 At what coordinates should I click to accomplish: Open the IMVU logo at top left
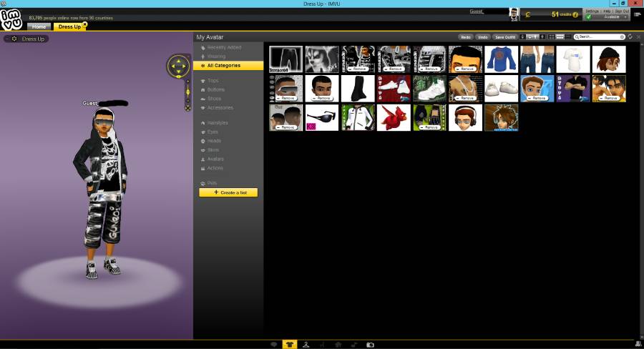point(11,19)
